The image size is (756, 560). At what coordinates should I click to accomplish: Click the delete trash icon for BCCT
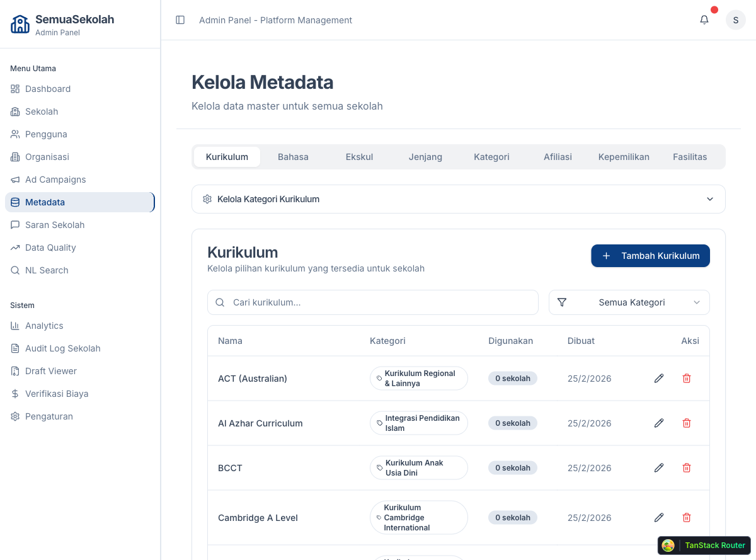click(687, 467)
